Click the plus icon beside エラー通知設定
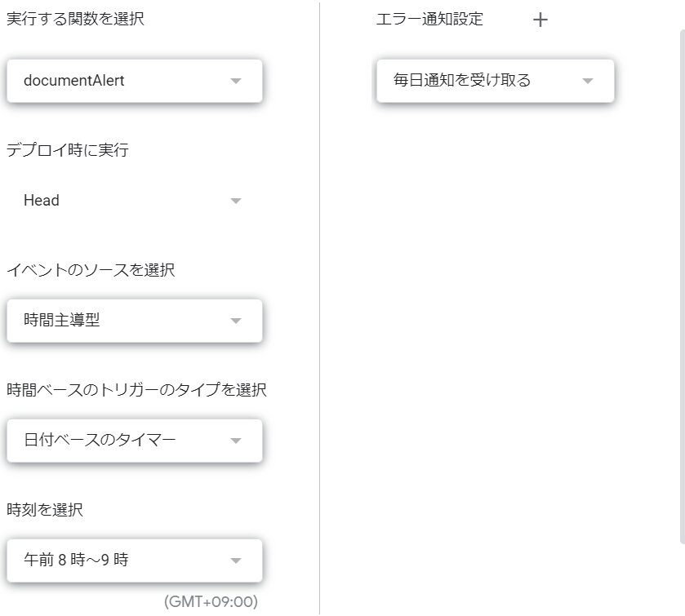Viewport: 685px width, 616px height. [x=540, y=20]
